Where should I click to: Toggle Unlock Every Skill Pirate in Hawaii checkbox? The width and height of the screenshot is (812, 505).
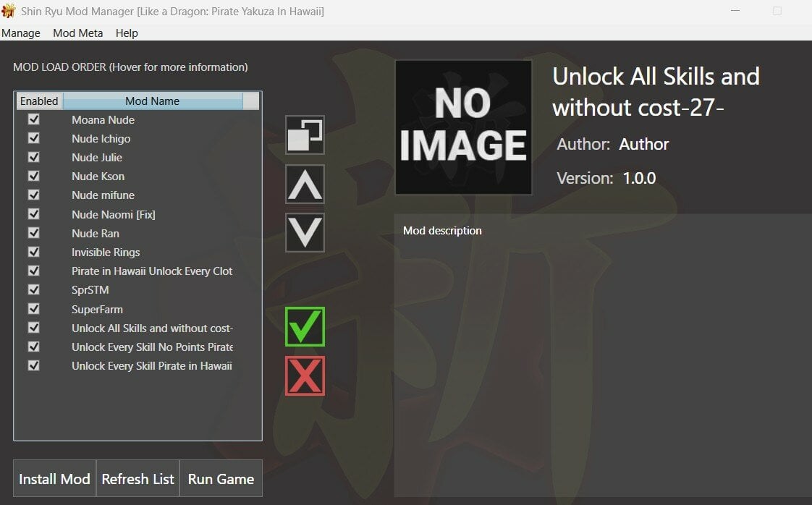click(x=34, y=365)
